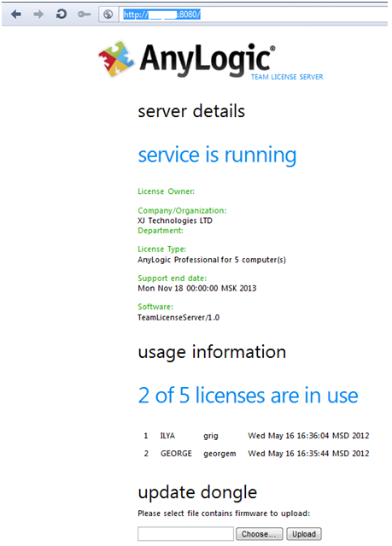Click the 'Support end date:' label
392x546 pixels.
173,279
